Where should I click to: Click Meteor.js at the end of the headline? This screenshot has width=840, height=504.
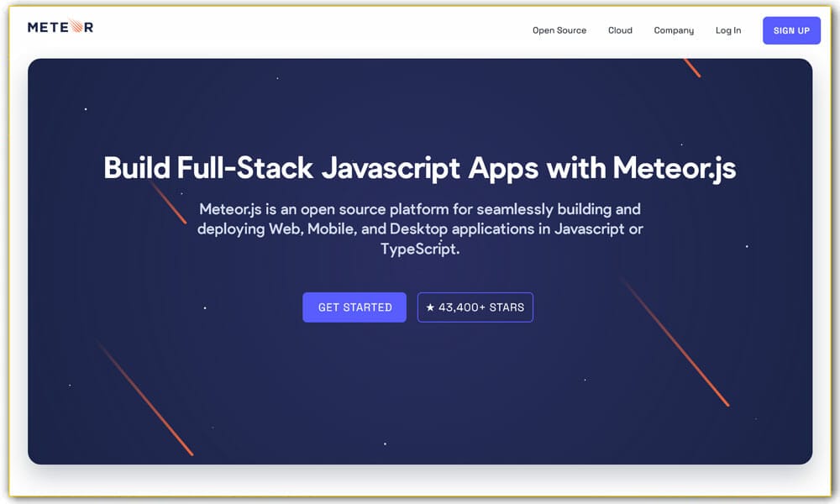pos(674,168)
